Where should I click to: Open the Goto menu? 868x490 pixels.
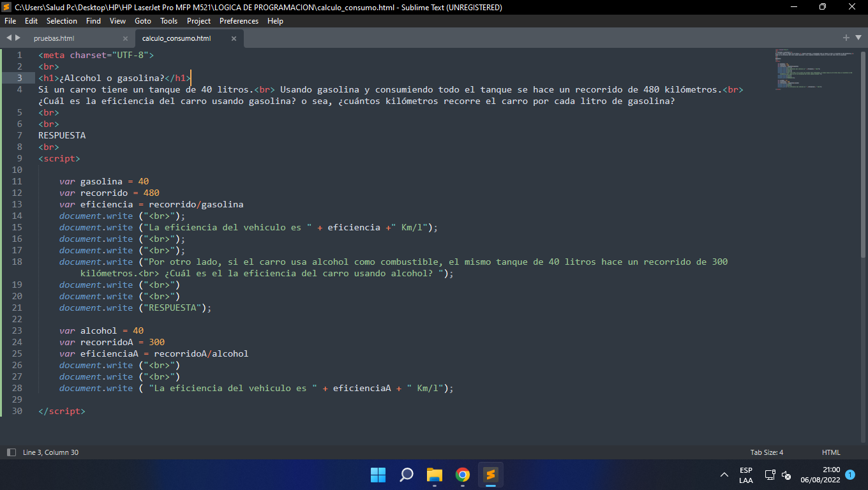[x=143, y=21]
